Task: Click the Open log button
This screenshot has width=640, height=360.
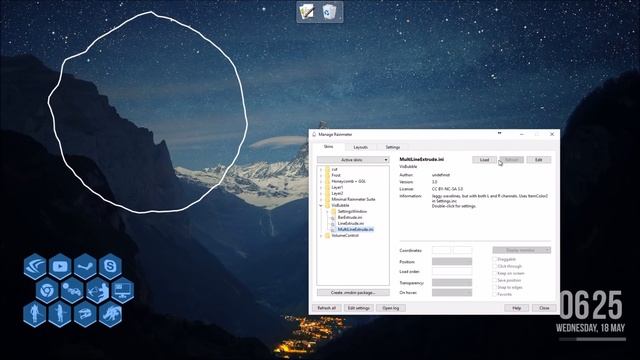Action: point(391,308)
